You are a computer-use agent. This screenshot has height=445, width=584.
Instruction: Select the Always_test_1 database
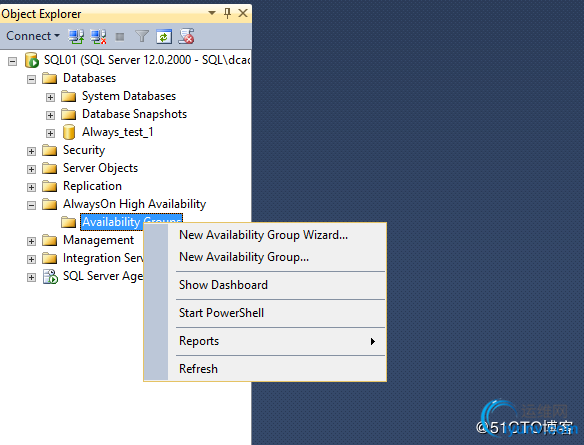click(118, 132)
